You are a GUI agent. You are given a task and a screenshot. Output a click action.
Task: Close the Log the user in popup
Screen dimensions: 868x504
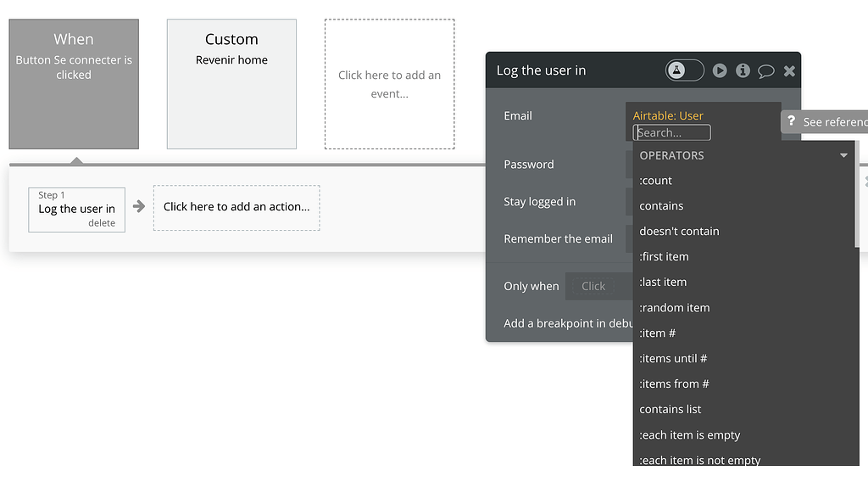click(789, 70)
